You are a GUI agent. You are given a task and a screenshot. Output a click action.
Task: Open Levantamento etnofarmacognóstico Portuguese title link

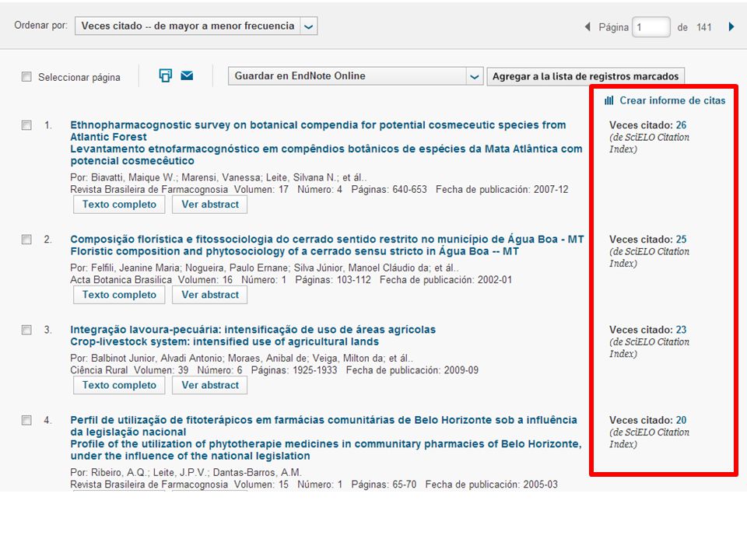(326, 155)
